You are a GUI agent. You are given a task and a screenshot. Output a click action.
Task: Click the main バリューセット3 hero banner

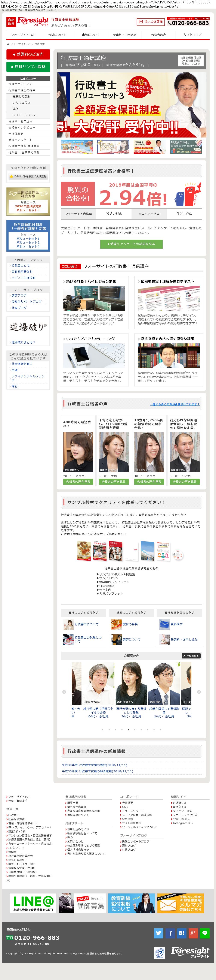click(x=131, y=105)
